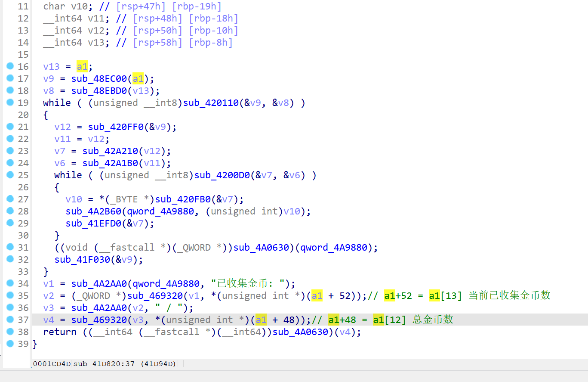The height and width of the screenshot is (382, 588).
Task: Click the blue marker icon on line 16
Action: [10, 66]
